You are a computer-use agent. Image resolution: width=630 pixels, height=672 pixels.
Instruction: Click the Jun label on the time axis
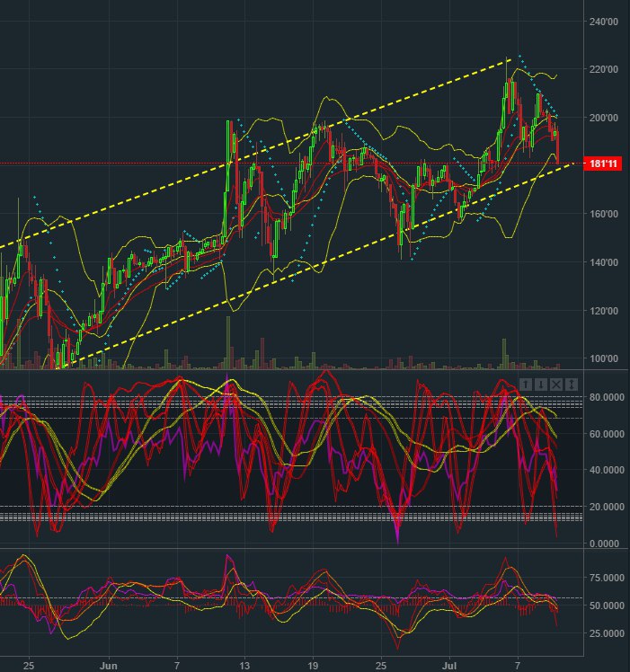pyautogui.click(x=109, y=666)
